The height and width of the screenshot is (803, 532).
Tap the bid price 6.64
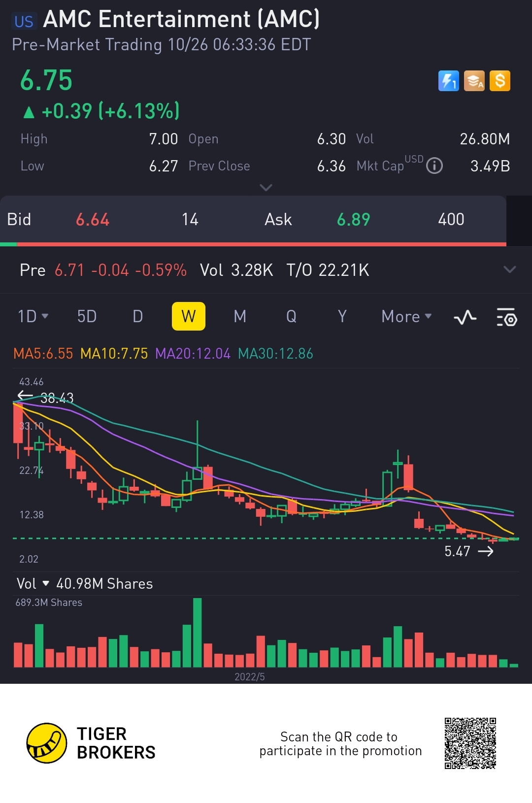click(93, 220)
